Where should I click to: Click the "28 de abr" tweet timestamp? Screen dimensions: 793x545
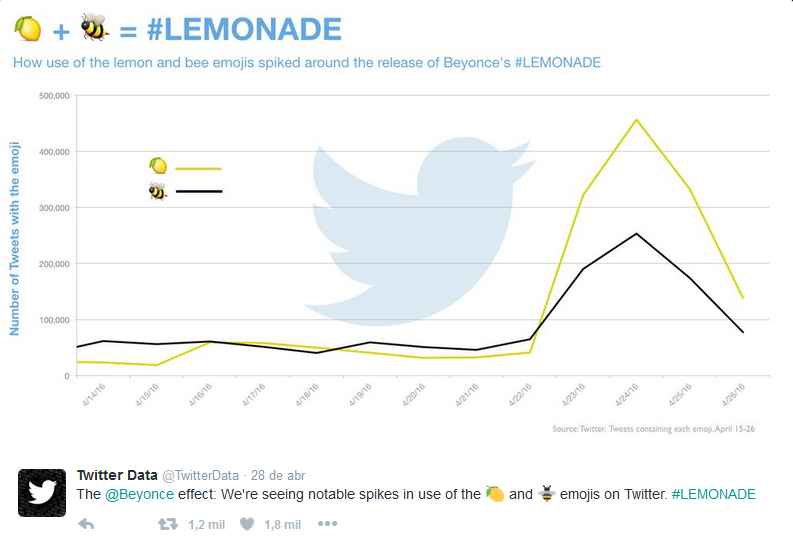tap(277, 475)
